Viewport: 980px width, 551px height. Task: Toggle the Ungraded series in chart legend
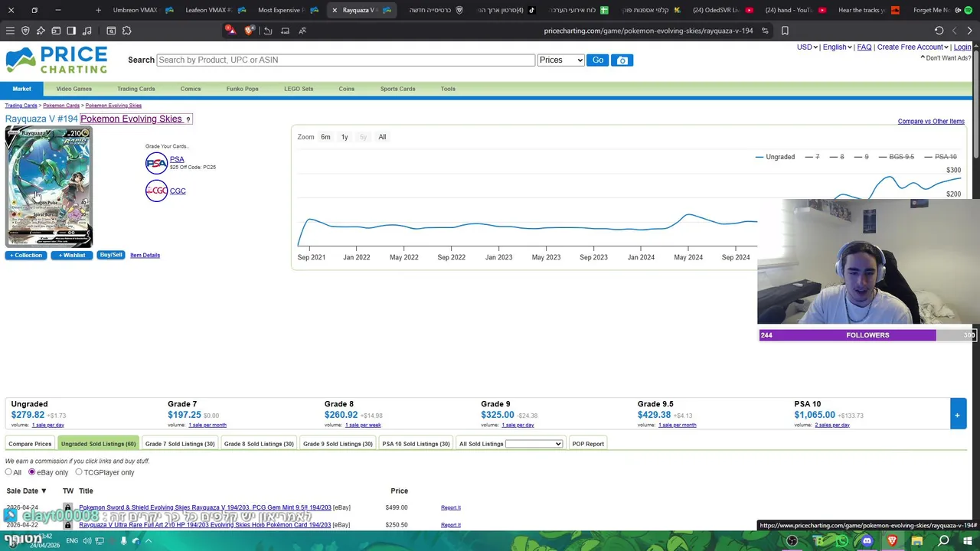775,157
